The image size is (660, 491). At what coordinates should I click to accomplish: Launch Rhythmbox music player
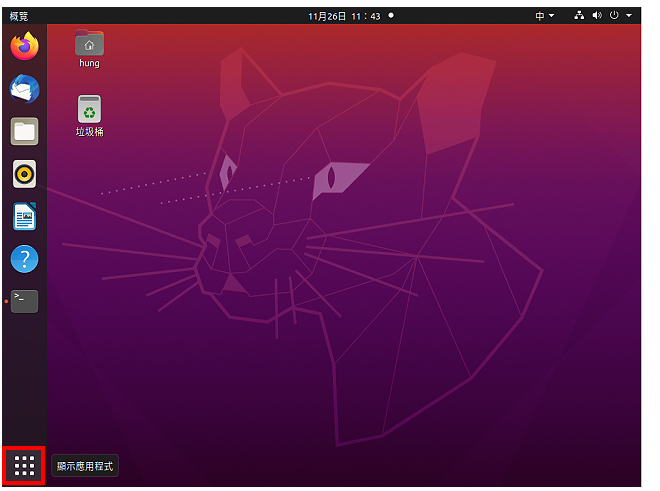click(24, 174)
